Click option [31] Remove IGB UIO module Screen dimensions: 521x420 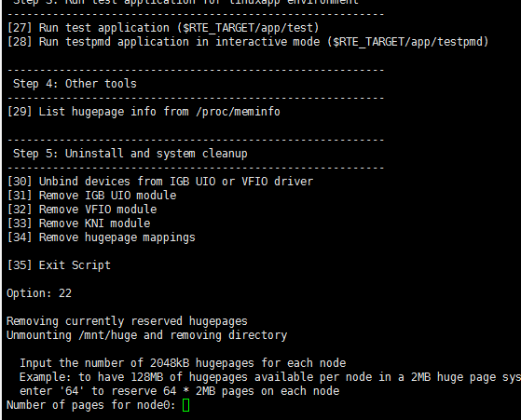coord(91,196)
